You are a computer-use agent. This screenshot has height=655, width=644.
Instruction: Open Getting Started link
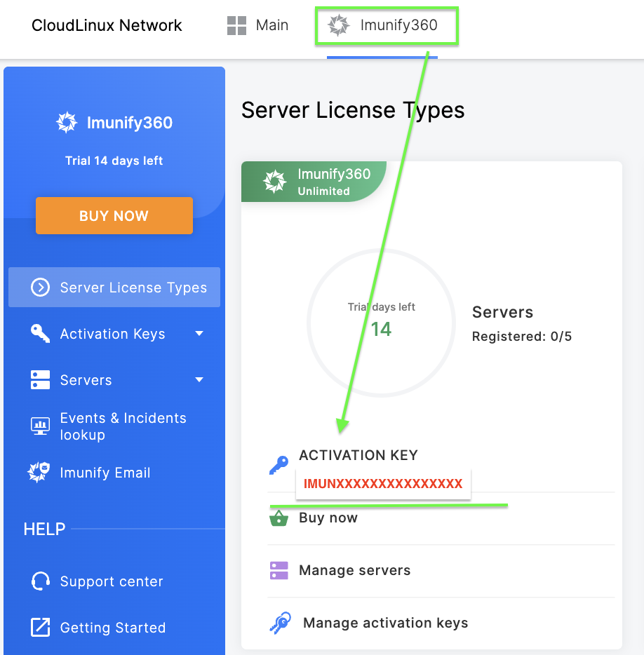coord(113,628)
